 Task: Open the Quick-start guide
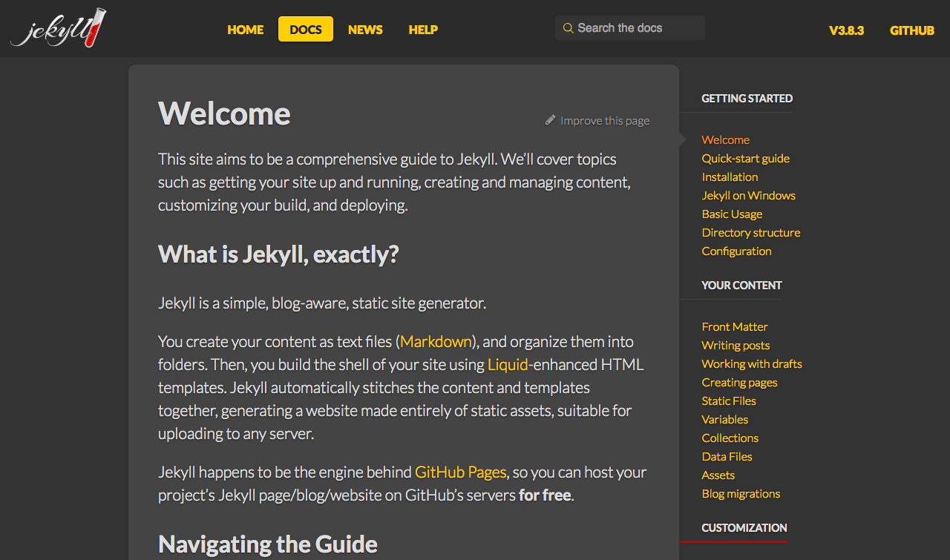(x=746, y=158)
